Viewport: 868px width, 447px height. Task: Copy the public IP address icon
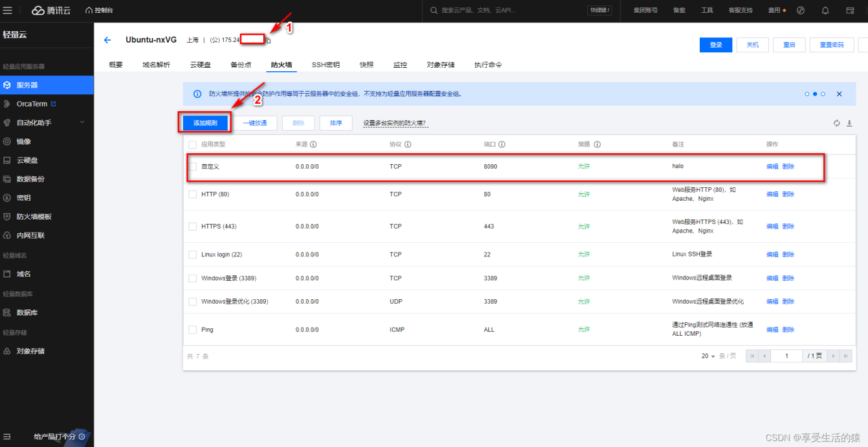(x=269, y=41)
